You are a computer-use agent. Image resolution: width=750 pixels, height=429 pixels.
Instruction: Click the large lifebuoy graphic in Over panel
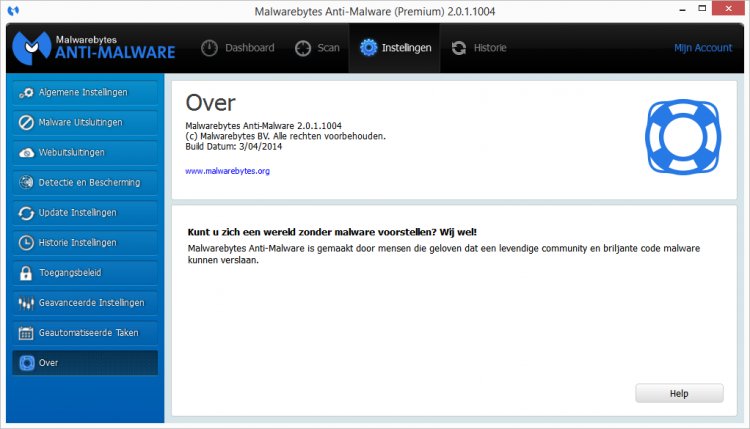(x=683, y=137)
